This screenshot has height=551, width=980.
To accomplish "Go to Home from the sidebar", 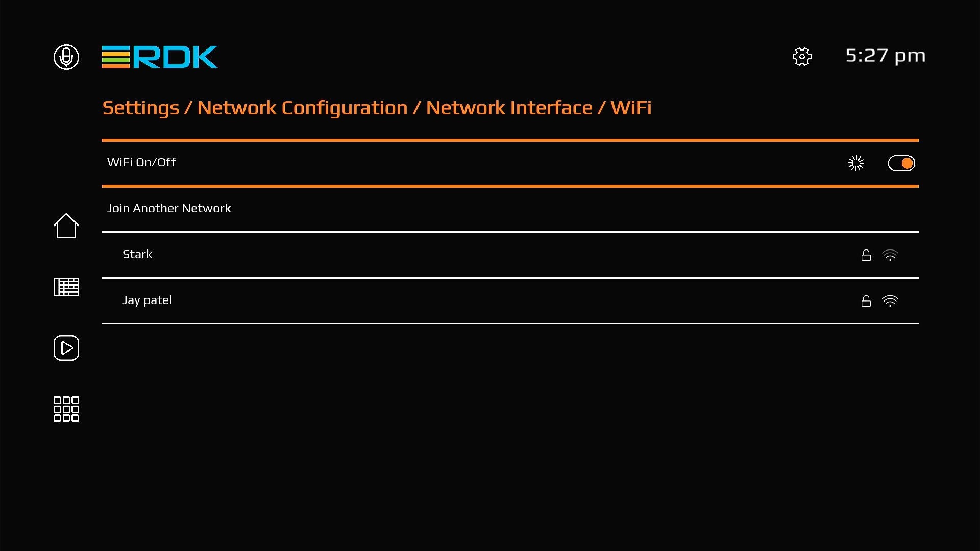I will [66, 226].
